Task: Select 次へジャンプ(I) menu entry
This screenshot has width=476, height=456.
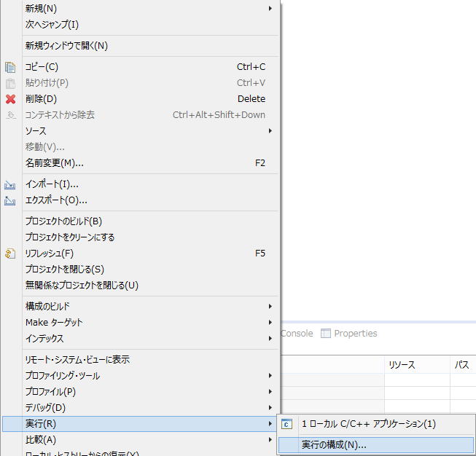Action: pos(151,24)
